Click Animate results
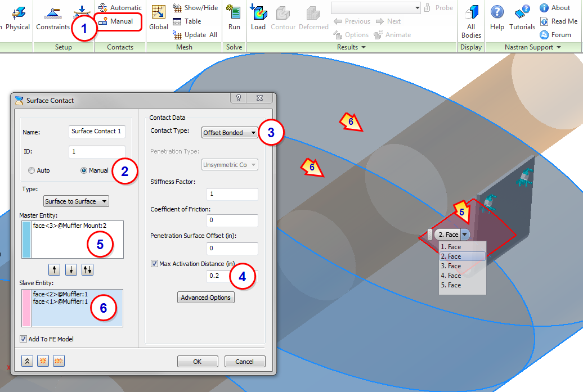 [392, 34]
